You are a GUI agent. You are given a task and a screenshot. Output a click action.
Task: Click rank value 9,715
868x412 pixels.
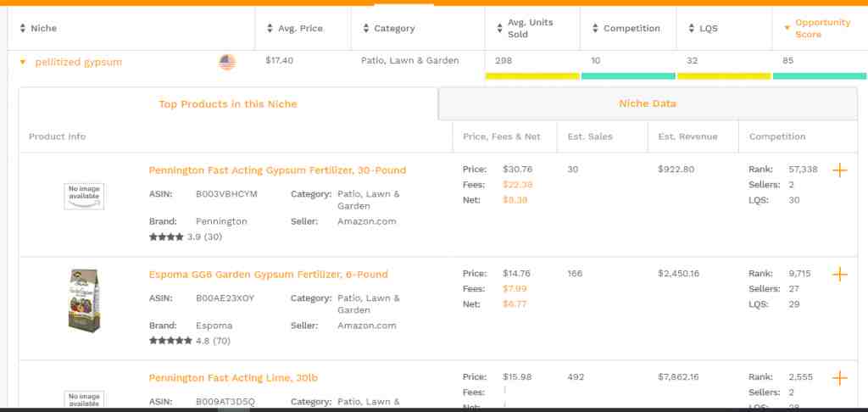click(x=799, y=273)
